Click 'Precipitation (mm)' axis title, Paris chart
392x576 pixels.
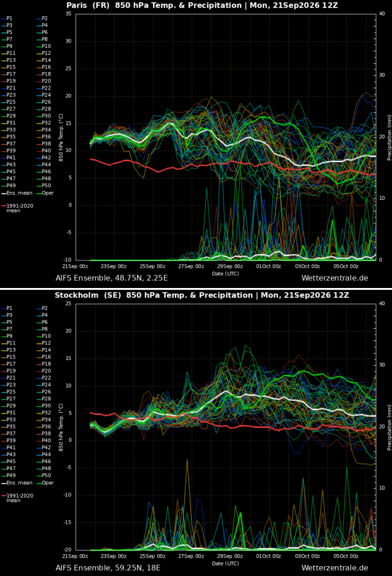click(x=389, y=138)
